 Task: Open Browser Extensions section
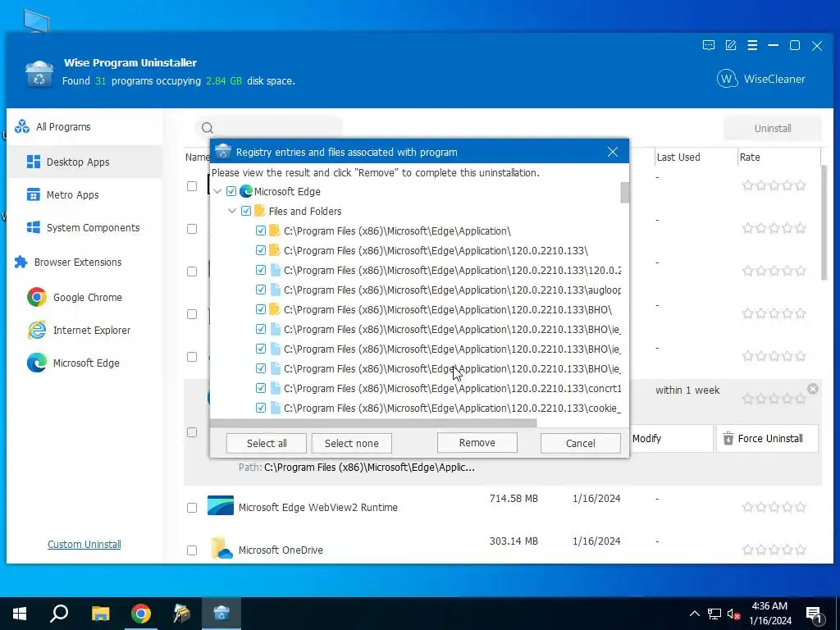pyautogui.click(x=78, y=262)
